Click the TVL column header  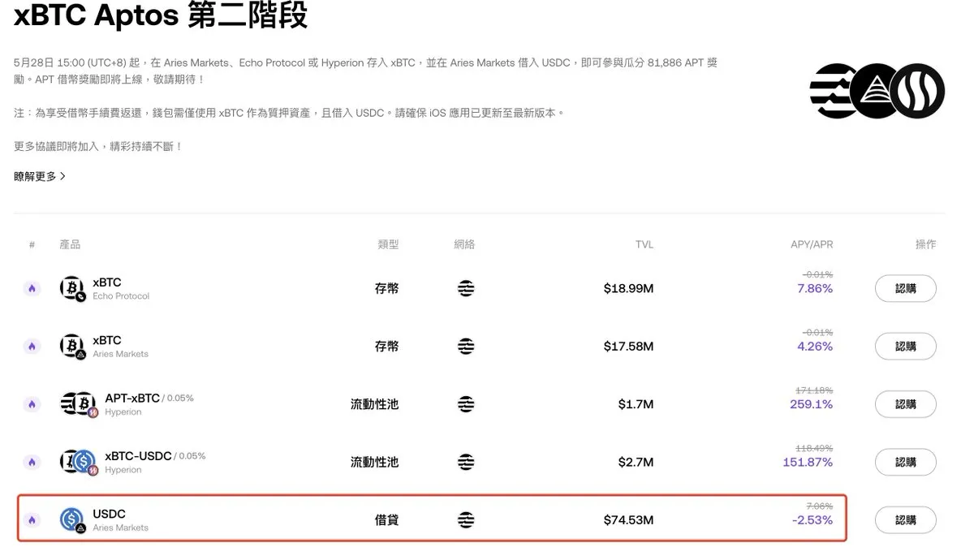644,244
